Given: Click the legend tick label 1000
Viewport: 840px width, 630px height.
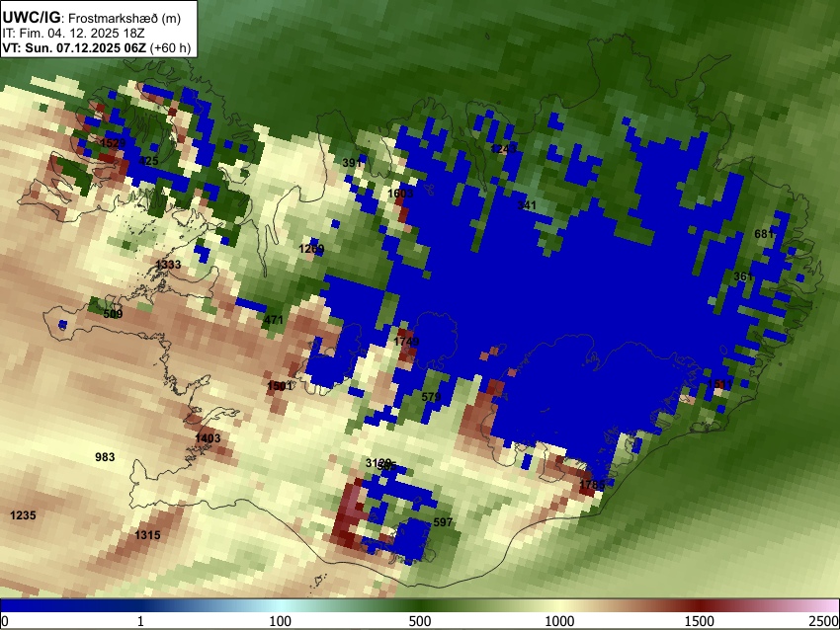Looking at the screenshot, I should click(559, 621).
